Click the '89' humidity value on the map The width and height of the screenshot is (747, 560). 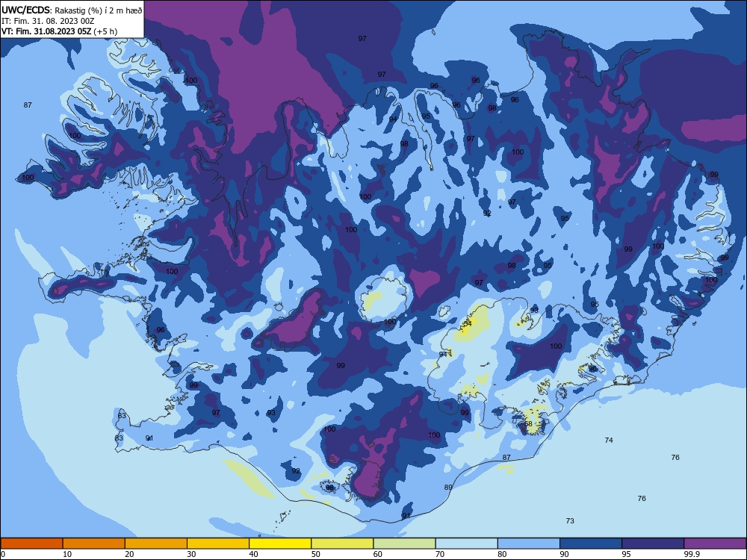tap(447, 487)
